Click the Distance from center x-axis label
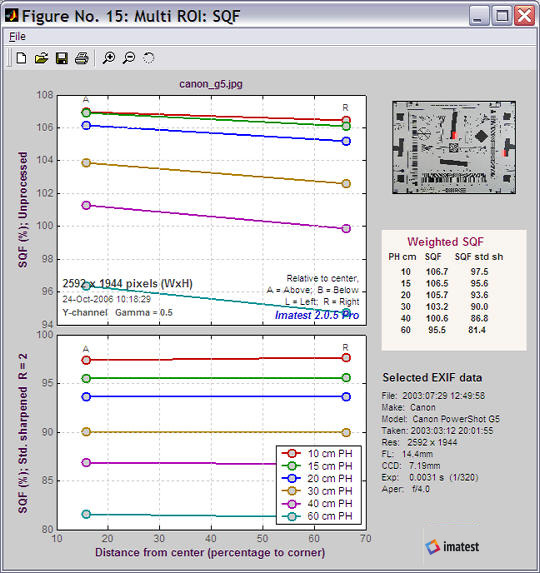 point(210,553)
